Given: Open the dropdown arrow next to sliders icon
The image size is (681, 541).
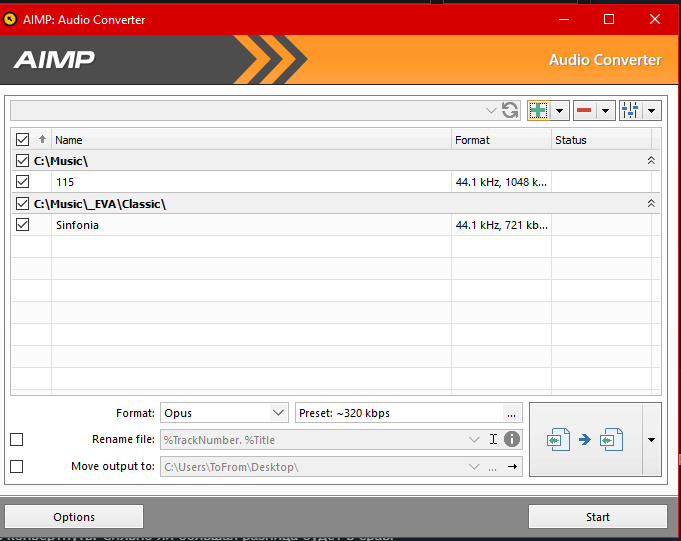Looking at the screenshot, I should (x=651, y=111).
